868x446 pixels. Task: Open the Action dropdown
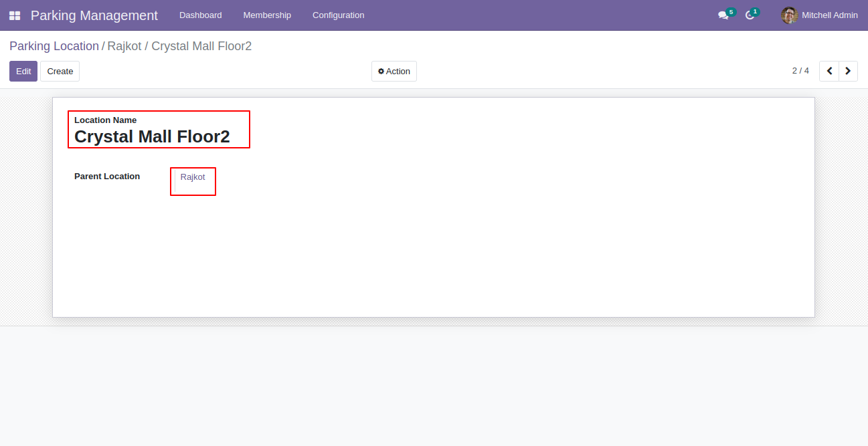(x=394, y=72)
